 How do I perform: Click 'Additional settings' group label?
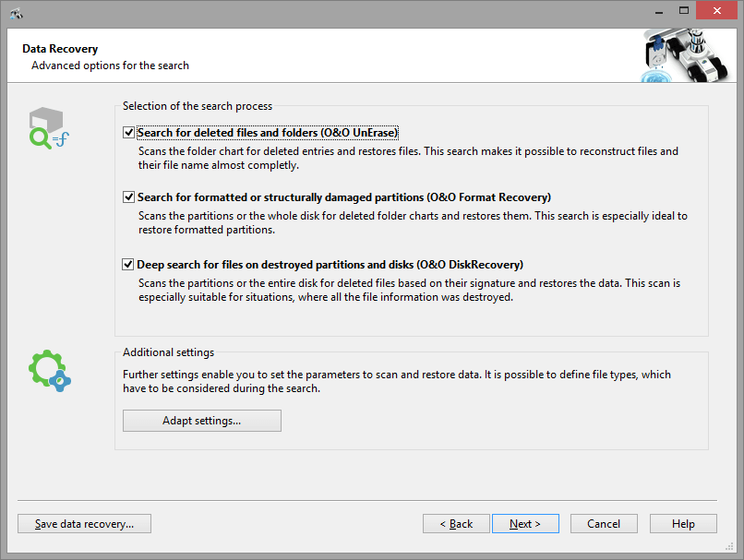[x=168, y=352]
